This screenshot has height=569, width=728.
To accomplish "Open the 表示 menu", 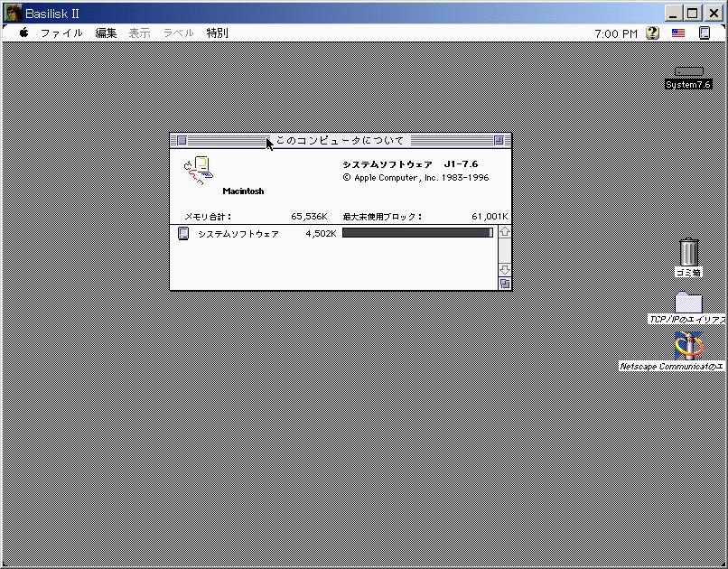I will [139, 33].
